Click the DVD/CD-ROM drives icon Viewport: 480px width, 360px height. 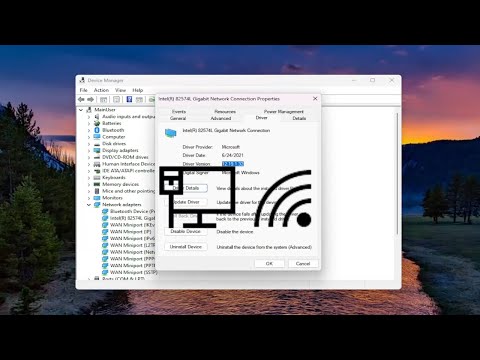[97, 157]
